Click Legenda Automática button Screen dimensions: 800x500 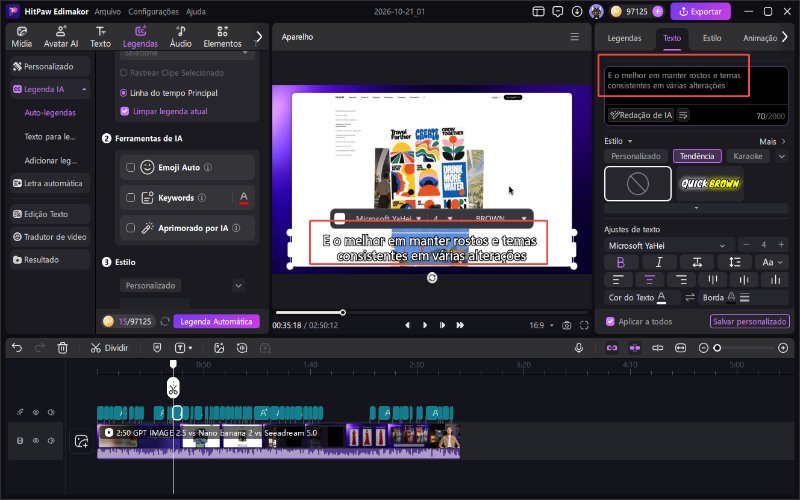[x=216, y=321]
